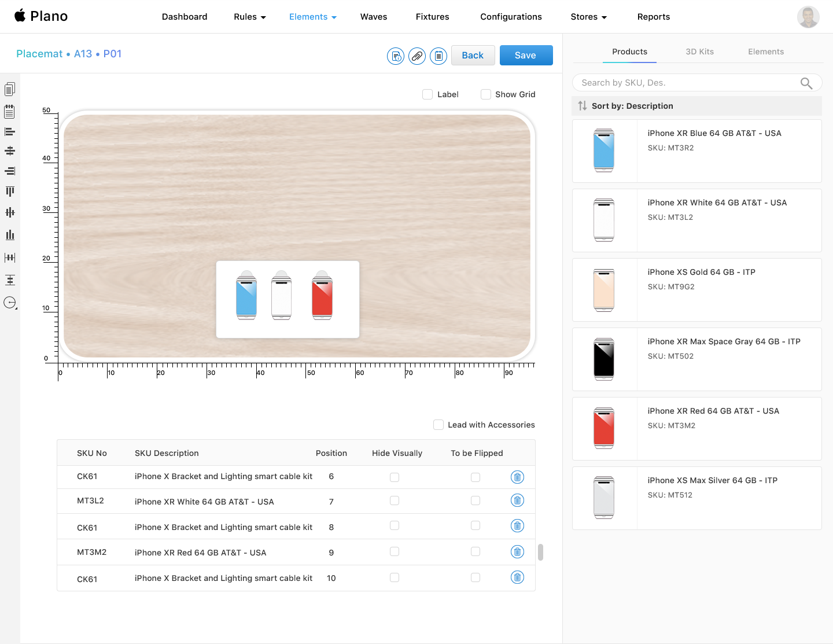Select the distribute horizontally tool

10,257
